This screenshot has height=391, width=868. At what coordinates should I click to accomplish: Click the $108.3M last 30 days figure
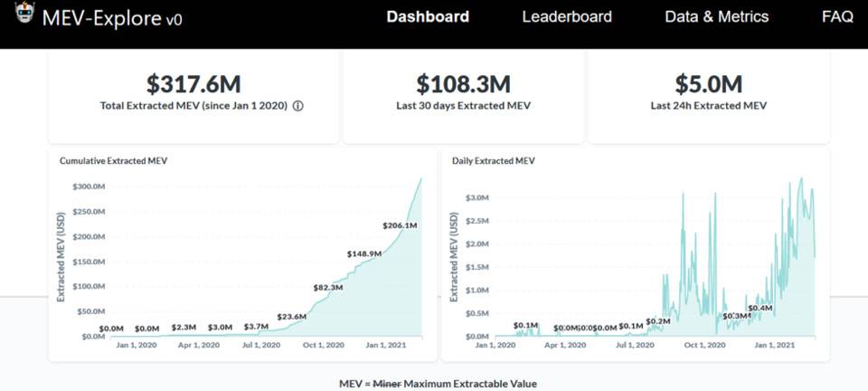(463, 84)
